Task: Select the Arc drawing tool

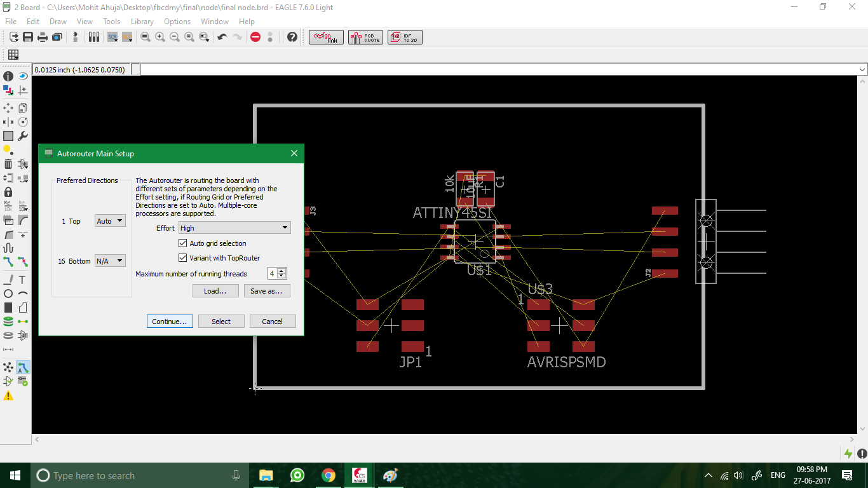Action: (x=23, y=294)
